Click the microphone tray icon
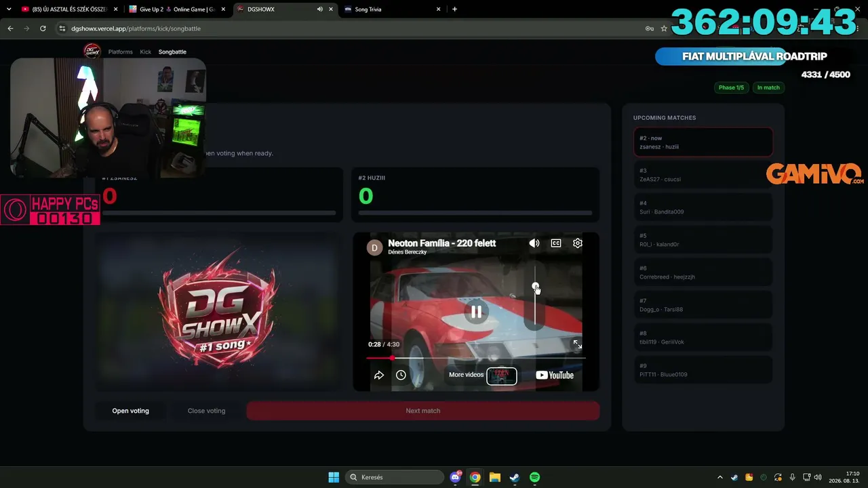The height and width of the screenshot is (488, 868). pos(792,477)
